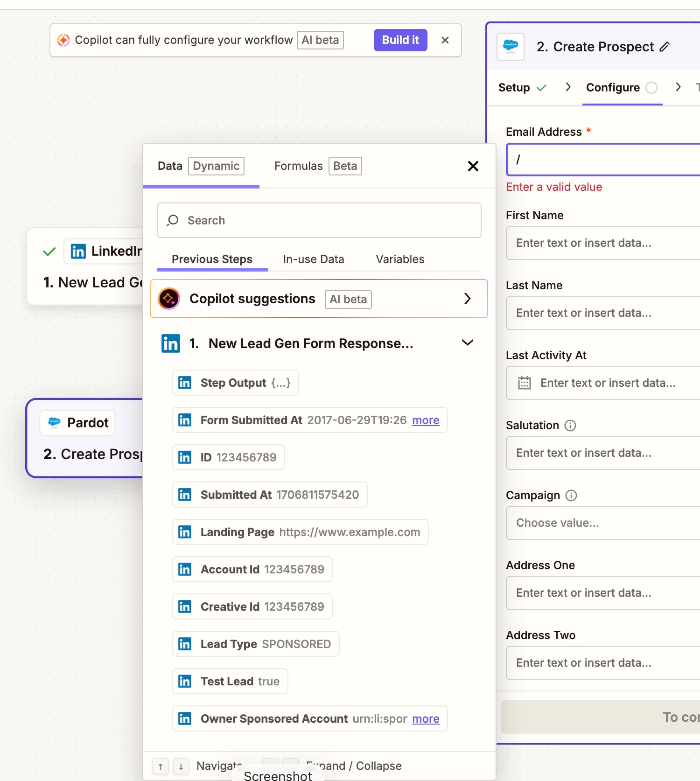Click the pencil icon to rename Create Prospect
The height and width of the screenshot is (781, 700).
pyautogui.click(x=665, y=47)
